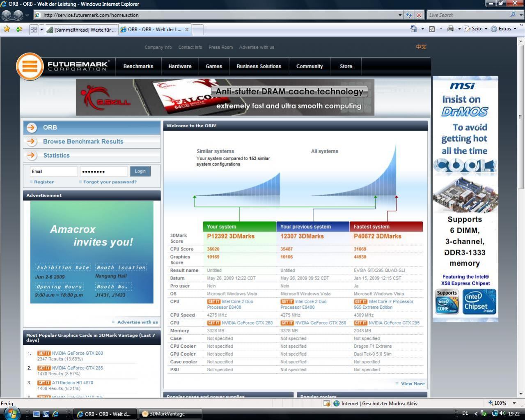Viewport: 525px width, 420px height.
Task: Switch to the Sammelthread Werte tab
Action: [x=82, y=30]
